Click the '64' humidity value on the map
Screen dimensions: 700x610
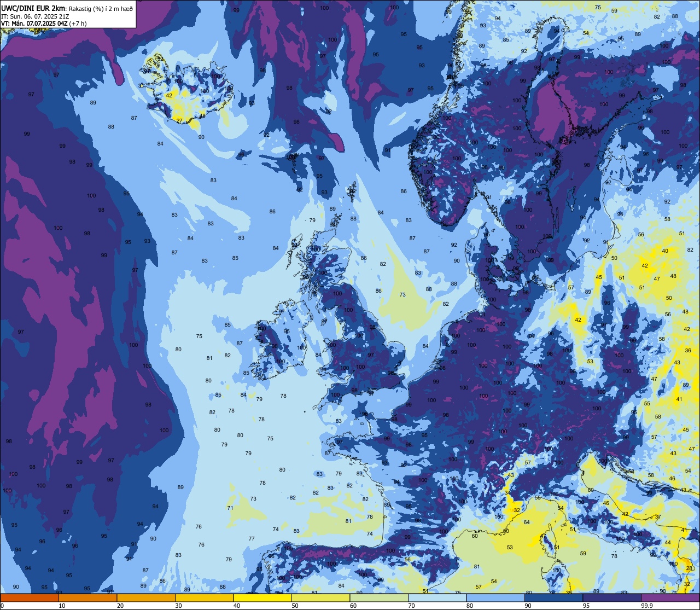(527, 522)
